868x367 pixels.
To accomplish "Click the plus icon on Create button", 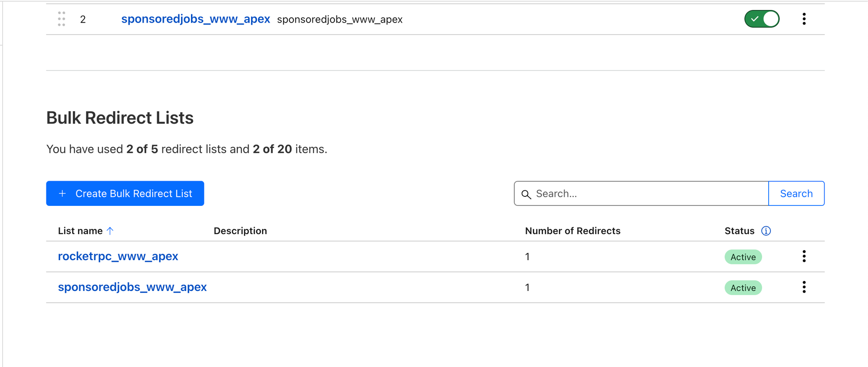I will pyautogui.click(x=62, y=194).
